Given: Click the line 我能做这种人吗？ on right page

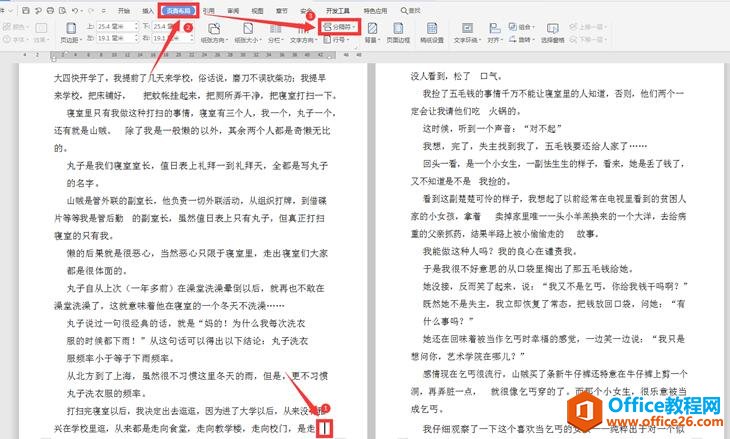Looking at the screenshot, I should (459, 251).
